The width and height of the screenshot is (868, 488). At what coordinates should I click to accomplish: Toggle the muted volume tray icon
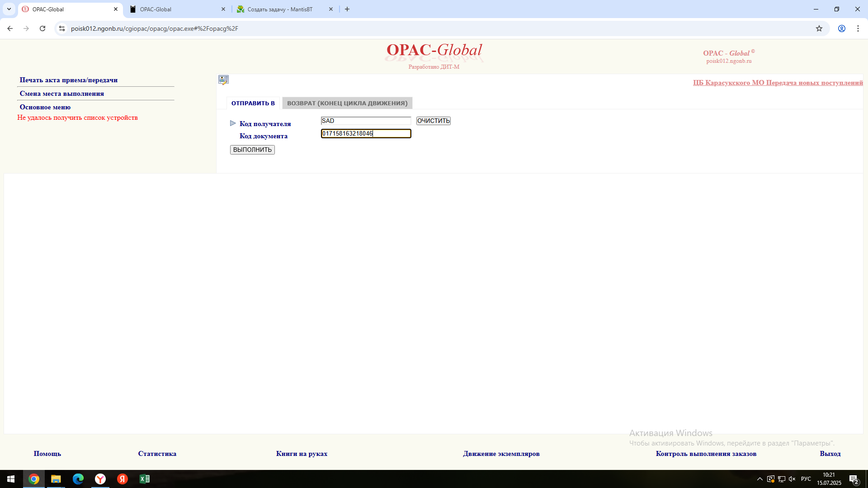point(792,479)
